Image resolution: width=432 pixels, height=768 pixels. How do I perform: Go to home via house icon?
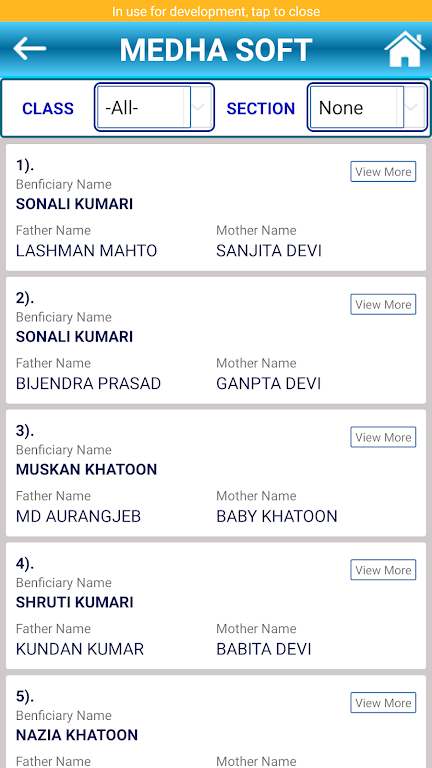click(405, 49)
